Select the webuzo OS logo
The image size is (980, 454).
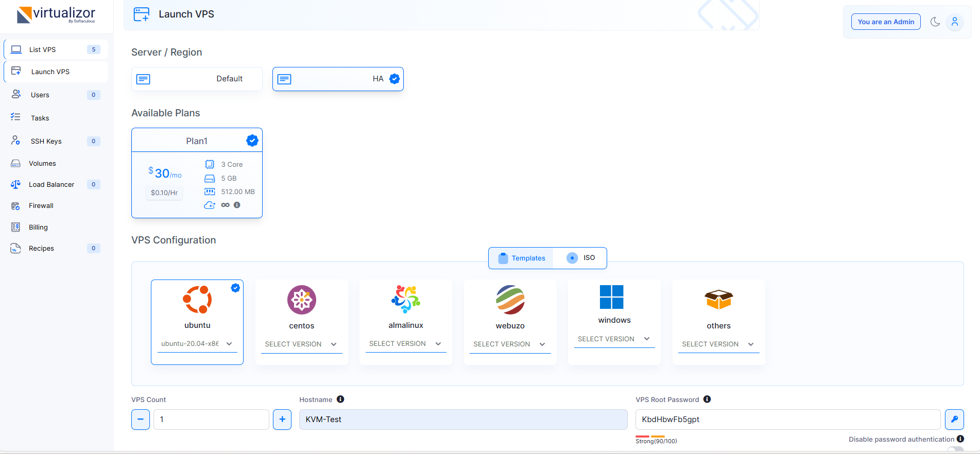[510, 300]
